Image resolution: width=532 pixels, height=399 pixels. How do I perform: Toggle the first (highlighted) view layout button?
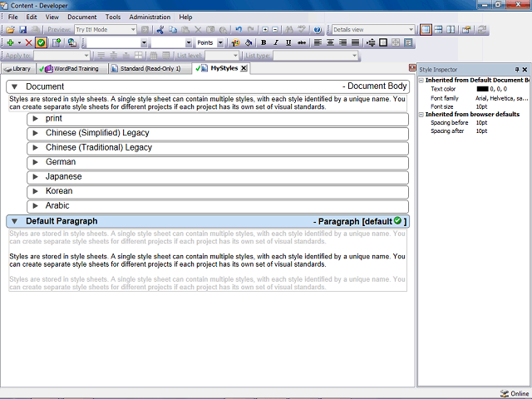tap(426, 30)
